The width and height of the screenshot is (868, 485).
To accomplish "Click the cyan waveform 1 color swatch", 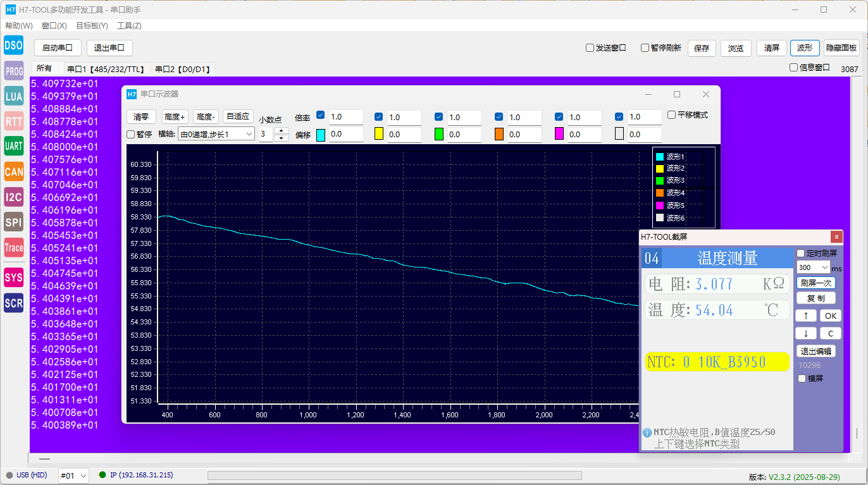I will coord(321,135).
